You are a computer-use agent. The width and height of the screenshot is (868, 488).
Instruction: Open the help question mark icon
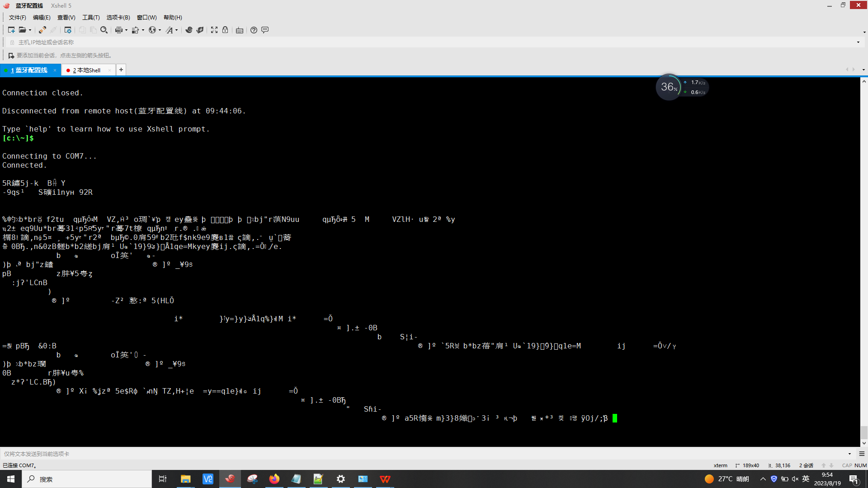[x=254, y=30]
